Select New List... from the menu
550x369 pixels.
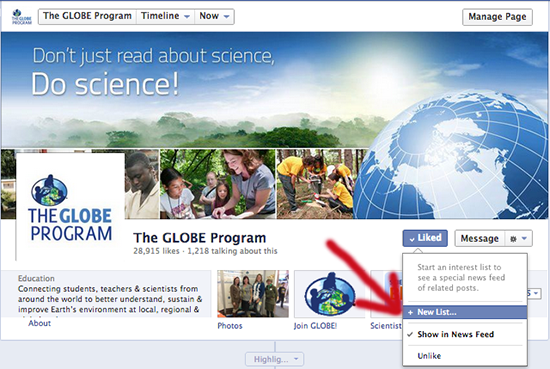[465, 312]
